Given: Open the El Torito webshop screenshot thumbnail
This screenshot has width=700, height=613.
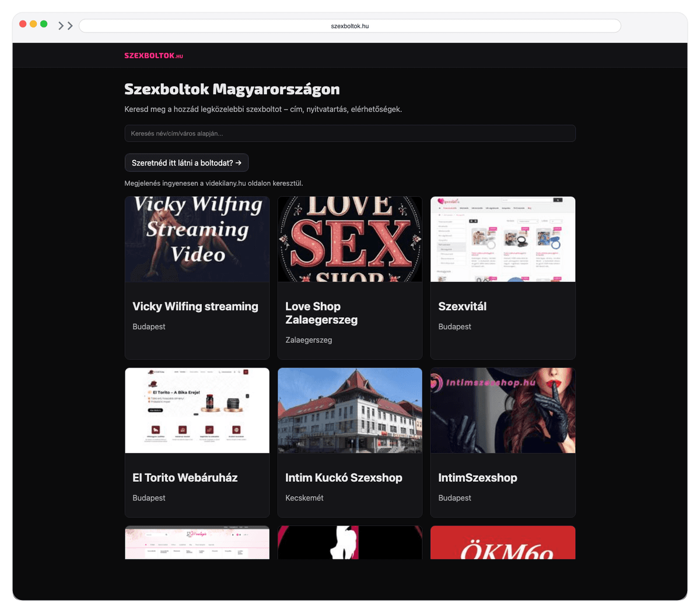Looking at the screenshot, I should click(x=197, y=410).
